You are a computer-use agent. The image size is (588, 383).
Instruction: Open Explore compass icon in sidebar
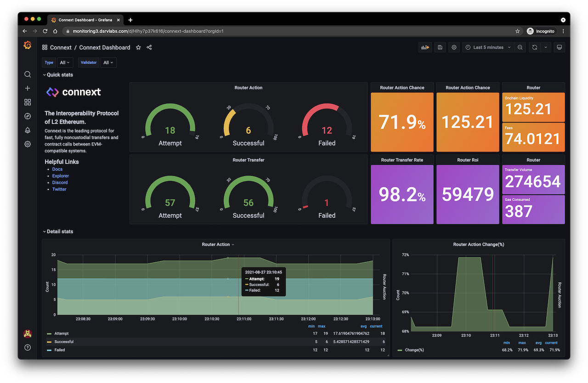pyautogui.click(x=28, y=116)
